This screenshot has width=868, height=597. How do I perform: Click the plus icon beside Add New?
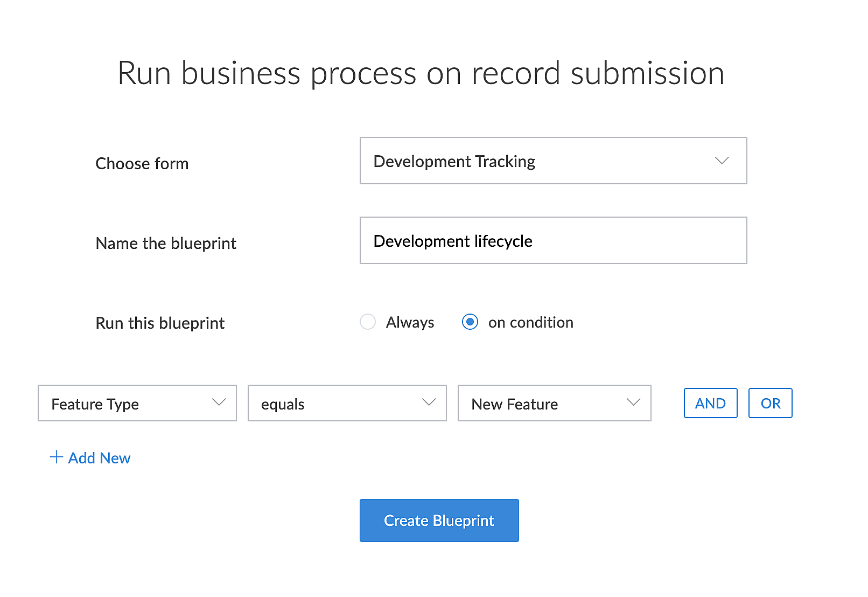pyautogui.click(x=57, y=457)
